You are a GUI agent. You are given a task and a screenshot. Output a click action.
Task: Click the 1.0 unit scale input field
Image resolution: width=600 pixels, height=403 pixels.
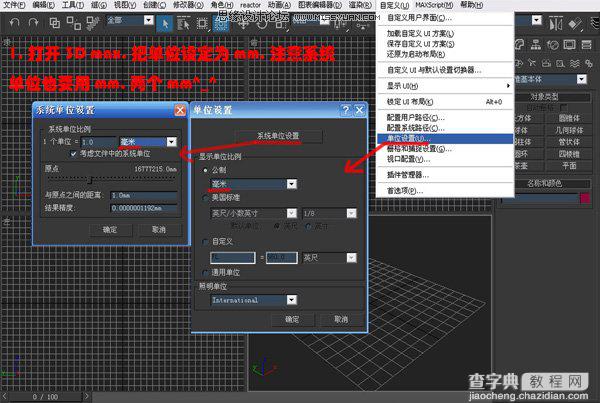point(98,142)
